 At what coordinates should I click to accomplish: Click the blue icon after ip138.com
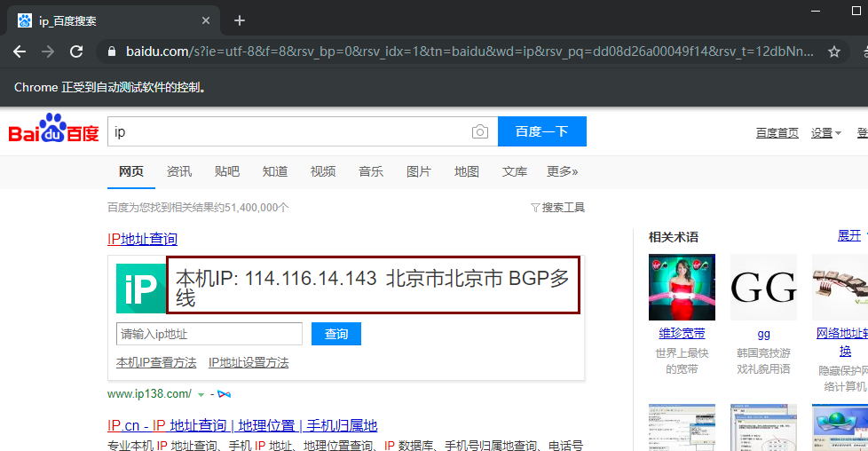pyautogui.click(x=225, y=394)
